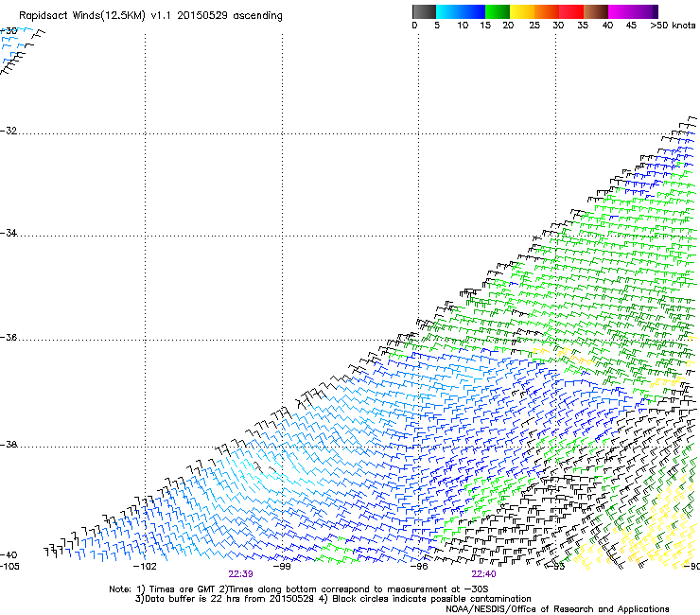The width and height of the screenshot is (700, 615).
Task: Click the '-36' latitude axis label
Action: click(9, 337)
